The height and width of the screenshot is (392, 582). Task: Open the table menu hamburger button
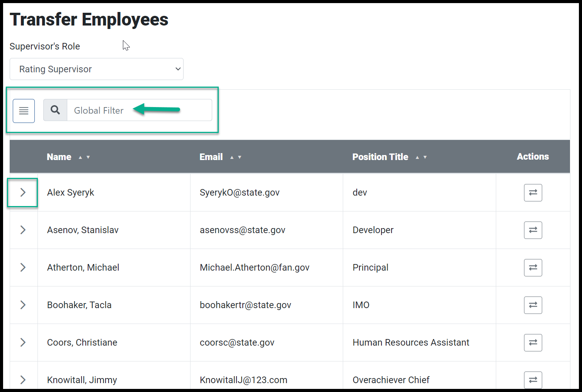24,111
